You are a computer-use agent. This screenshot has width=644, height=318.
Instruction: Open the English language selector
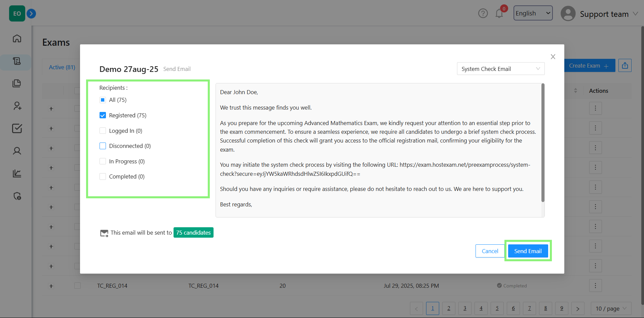coord(533,13)
